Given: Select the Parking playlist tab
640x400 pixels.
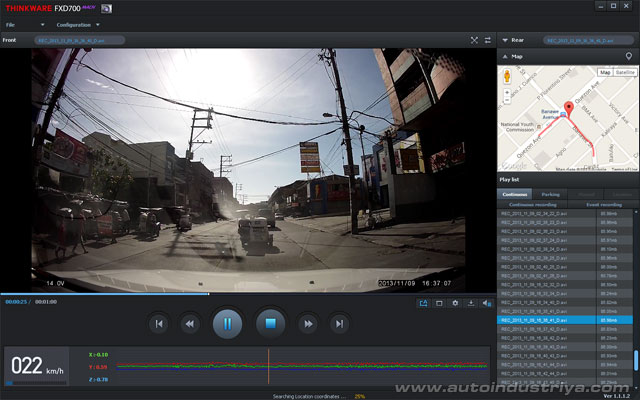Looking at the screenshot, I should click(x=550, y=194).
